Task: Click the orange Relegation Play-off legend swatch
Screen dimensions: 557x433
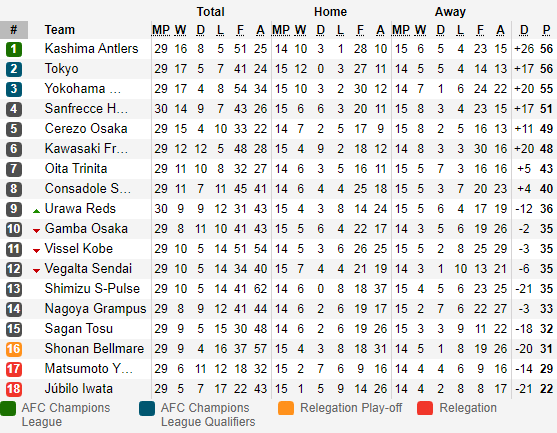Action: [286, 408]
